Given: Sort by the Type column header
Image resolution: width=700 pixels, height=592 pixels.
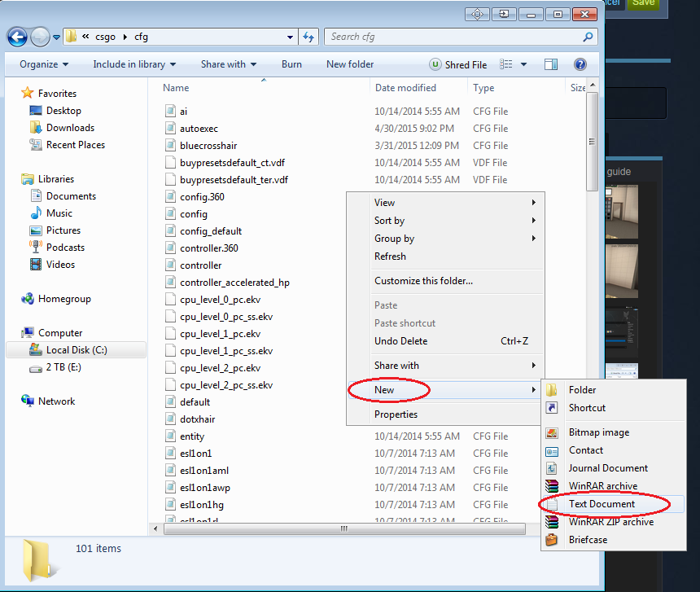Looking at the screenshot, I should [483, 88].
